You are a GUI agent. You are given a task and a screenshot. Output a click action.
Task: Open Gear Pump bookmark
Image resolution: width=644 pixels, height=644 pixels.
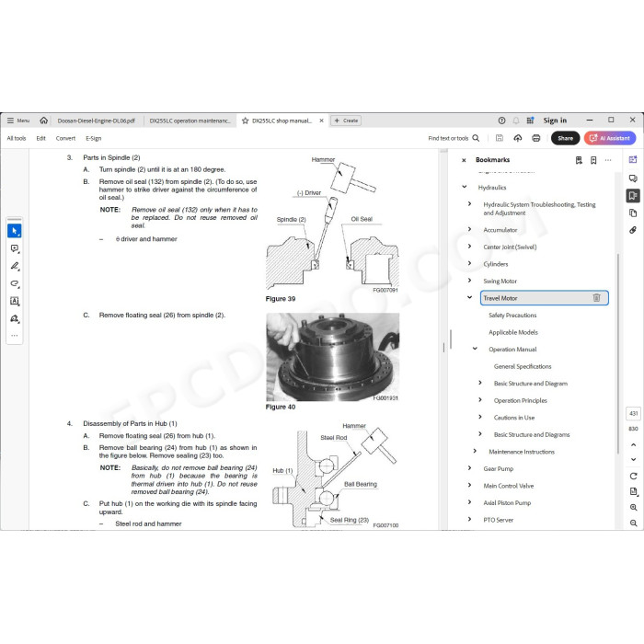[499, 468]
